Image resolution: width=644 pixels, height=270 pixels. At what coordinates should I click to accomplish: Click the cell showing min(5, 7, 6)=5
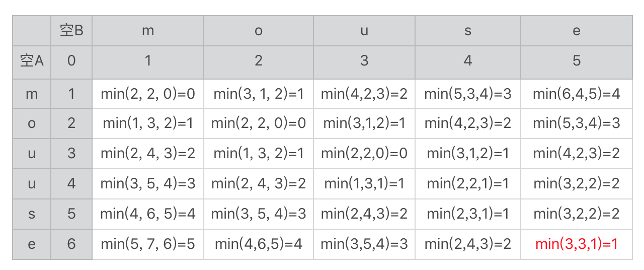tap(148, 244)
